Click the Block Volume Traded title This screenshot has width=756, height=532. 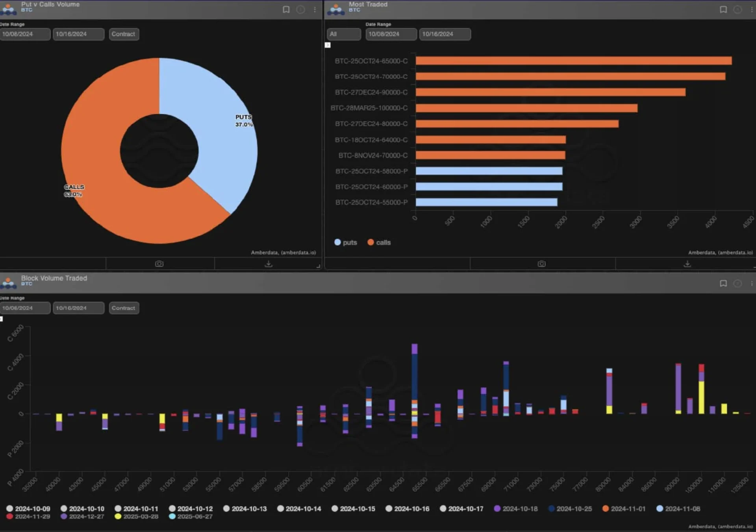coord(54,278)
